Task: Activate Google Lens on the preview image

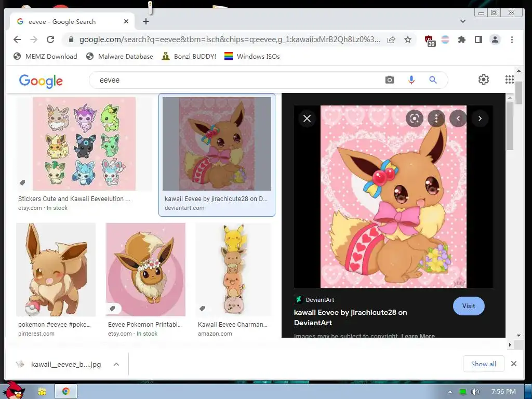Action: 414,118
